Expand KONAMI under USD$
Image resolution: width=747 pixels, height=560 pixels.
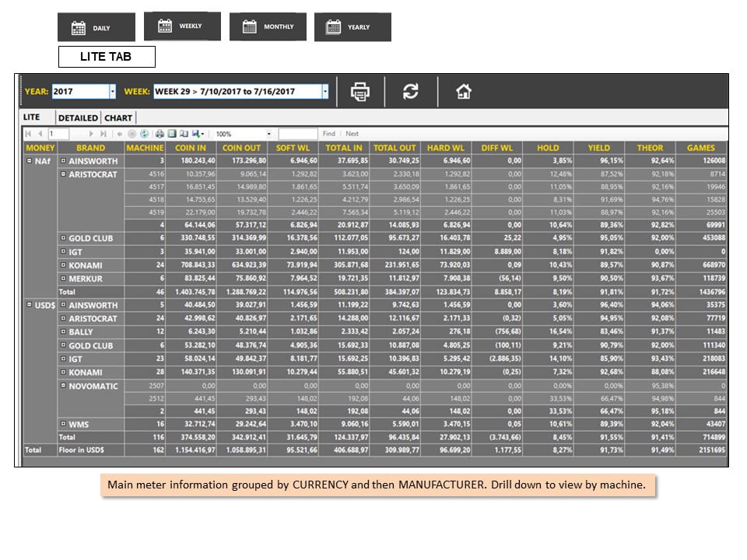pyautogui.click(x=63, y=372)
